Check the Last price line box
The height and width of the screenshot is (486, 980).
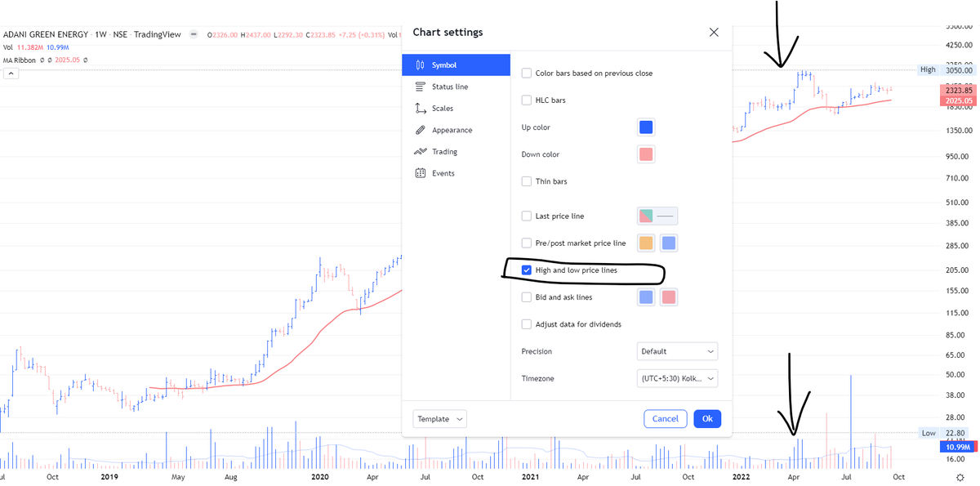point(527,216)
